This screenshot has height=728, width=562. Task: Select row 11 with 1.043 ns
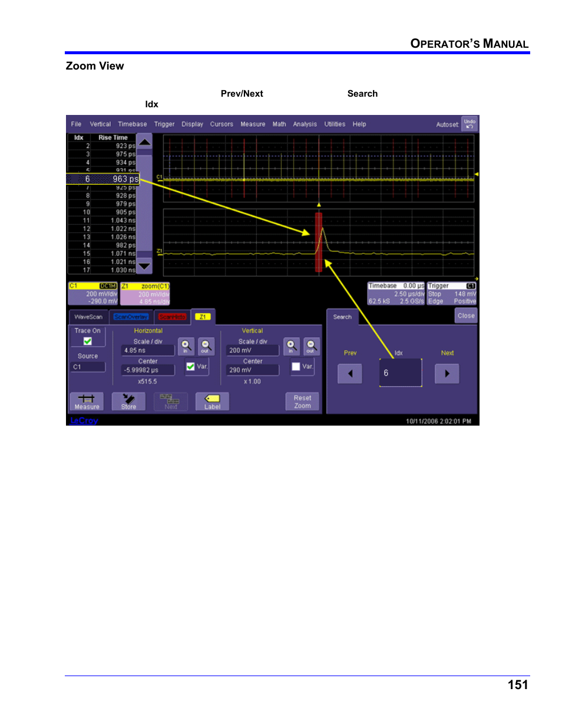coord(103,220)
